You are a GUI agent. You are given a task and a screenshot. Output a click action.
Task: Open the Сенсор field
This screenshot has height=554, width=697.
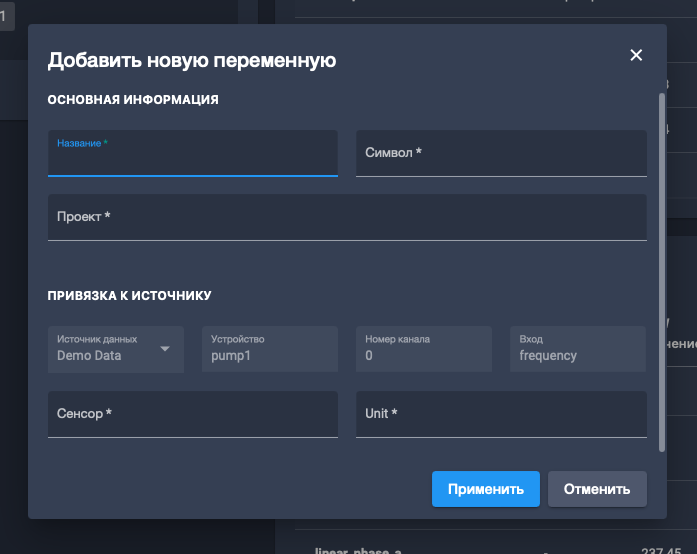(192, 414)
